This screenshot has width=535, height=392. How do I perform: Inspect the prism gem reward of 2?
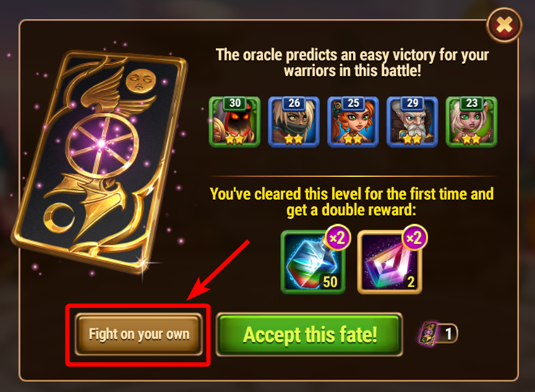[390, 262]
